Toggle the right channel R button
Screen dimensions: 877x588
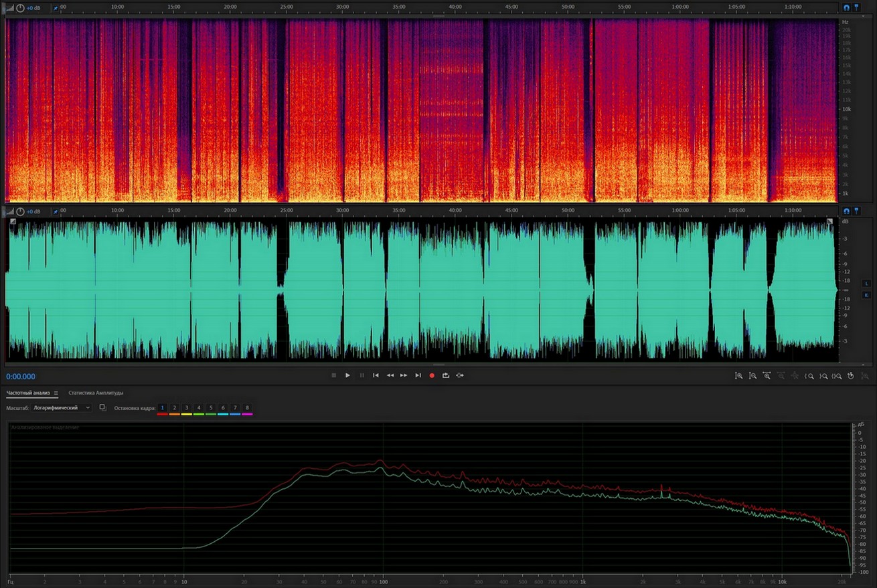(x=866, y=295)
